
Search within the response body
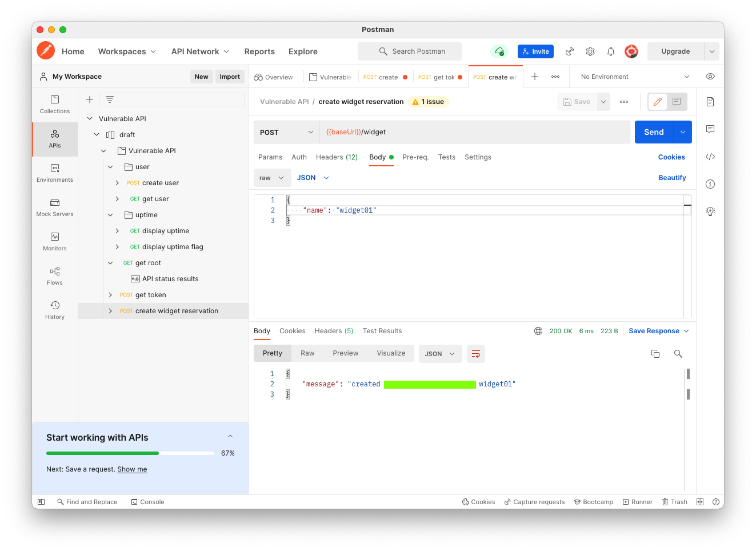(678, 354)
